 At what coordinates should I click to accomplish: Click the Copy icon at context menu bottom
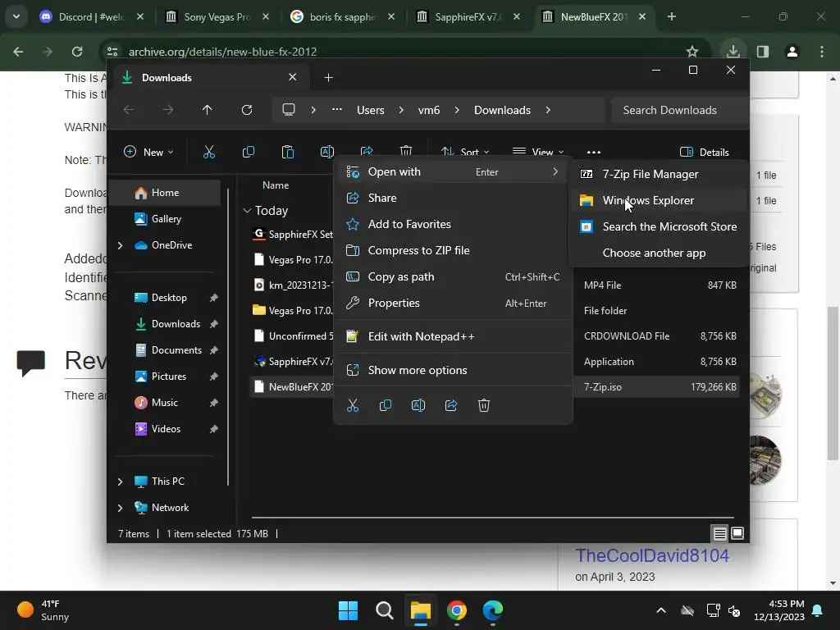coord(386,405)
